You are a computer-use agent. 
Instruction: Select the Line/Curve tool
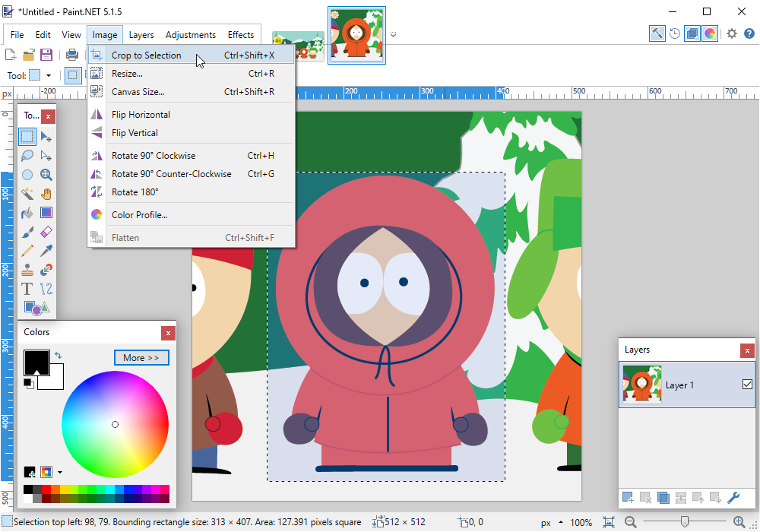[46, 289]
